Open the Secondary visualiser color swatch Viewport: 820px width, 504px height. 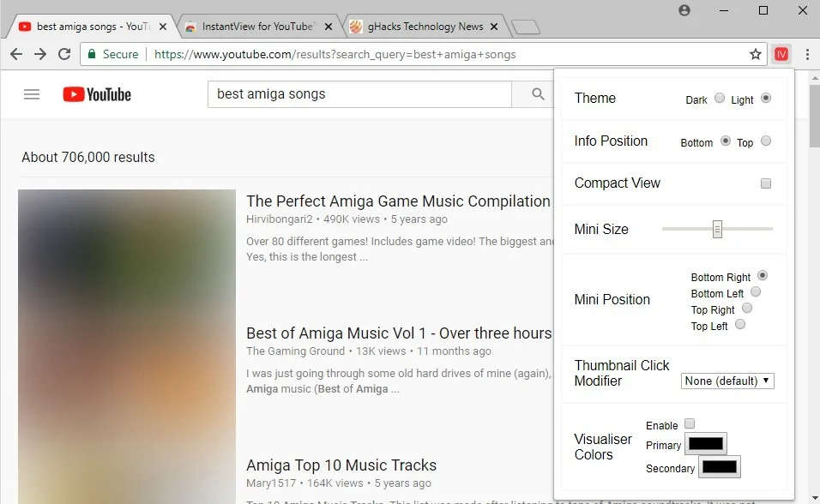[x=720, y=467]
